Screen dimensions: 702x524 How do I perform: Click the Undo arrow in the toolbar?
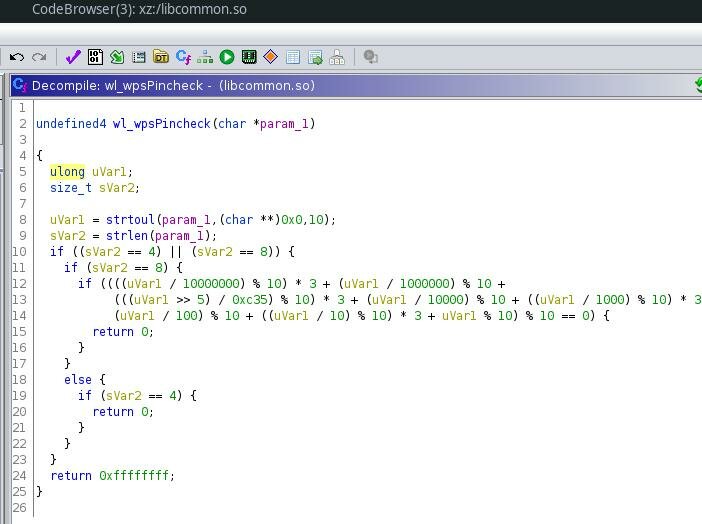tap(17, 57)
